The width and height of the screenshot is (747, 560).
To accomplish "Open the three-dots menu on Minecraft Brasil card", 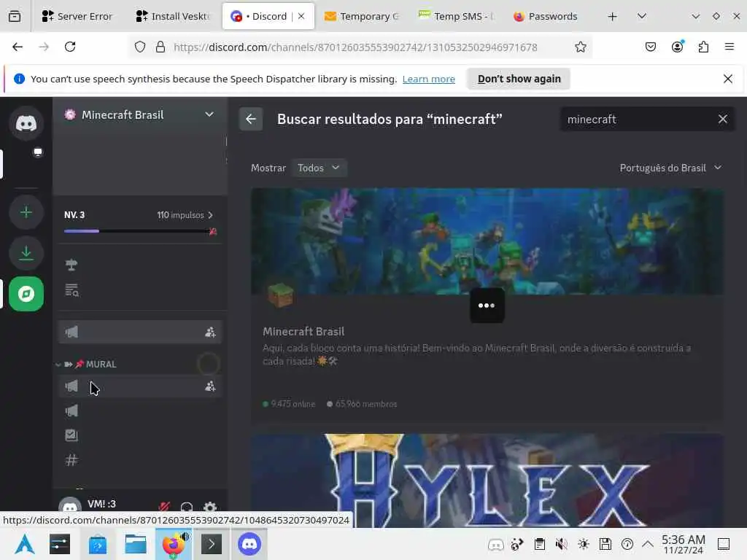I will coord(487,306).
